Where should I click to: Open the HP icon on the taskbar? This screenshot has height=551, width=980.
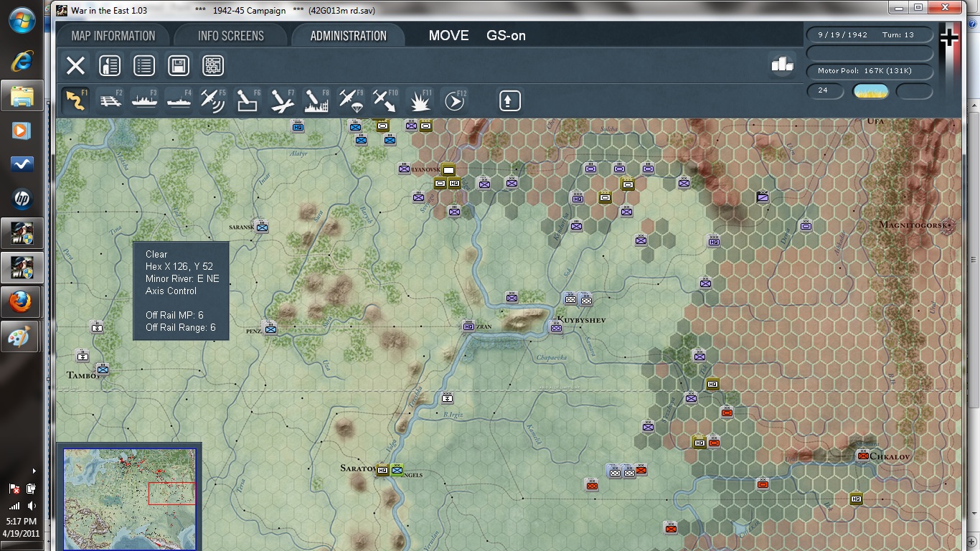click(22, 199)
